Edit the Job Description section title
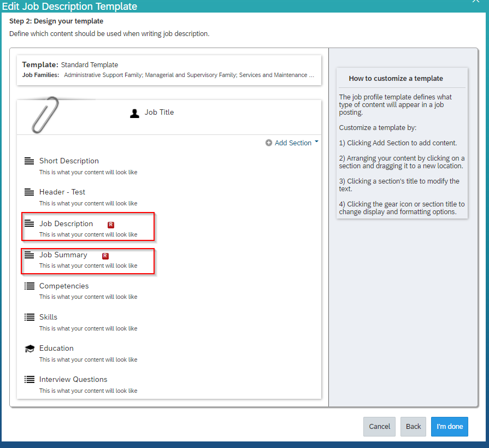This screenshot has height=448, width=489. [66, 223]
